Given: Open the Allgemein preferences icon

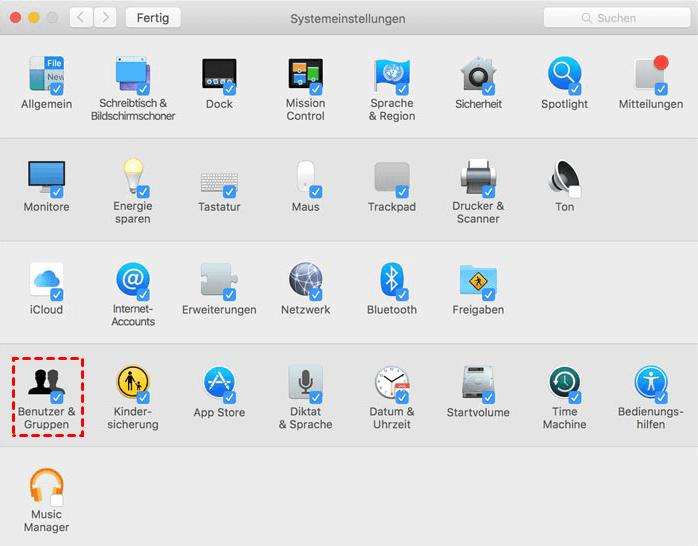Looking at the screenshot, I should tap(46, 76).
